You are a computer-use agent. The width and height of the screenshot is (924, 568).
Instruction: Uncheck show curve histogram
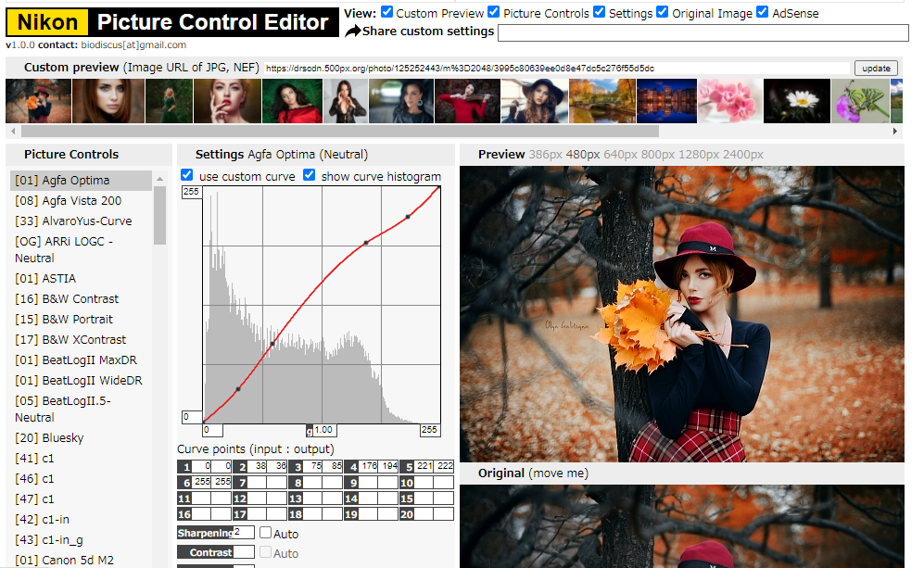309,175
